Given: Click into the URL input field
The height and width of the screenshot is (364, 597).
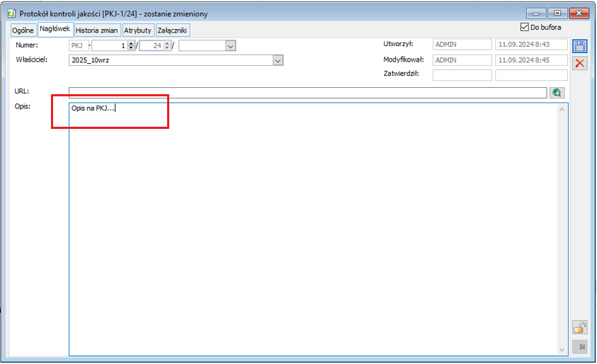Looking at the screenshot, I should 307,93.
